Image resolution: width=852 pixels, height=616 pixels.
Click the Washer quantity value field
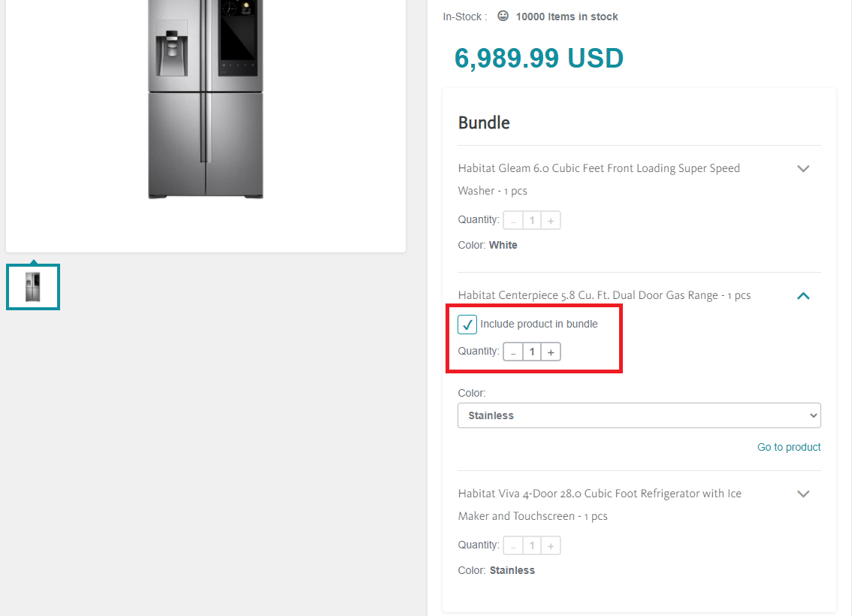(532, 221)
